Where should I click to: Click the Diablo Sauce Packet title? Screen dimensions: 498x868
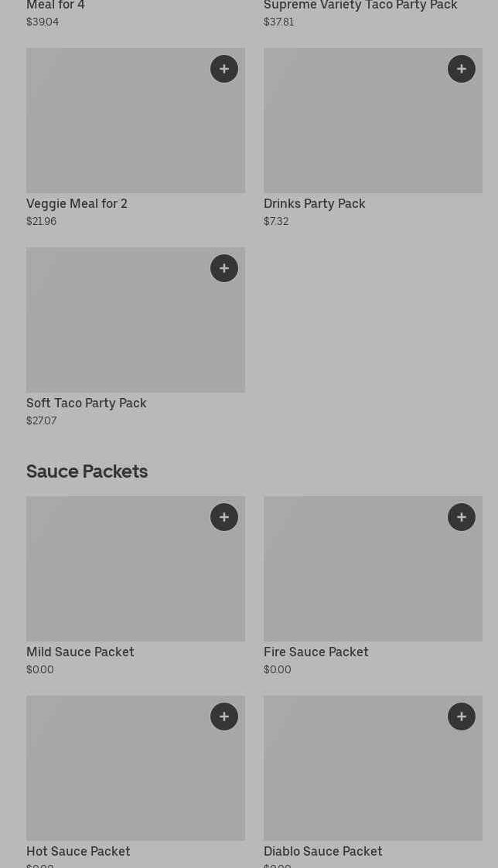tap(322, 852)
